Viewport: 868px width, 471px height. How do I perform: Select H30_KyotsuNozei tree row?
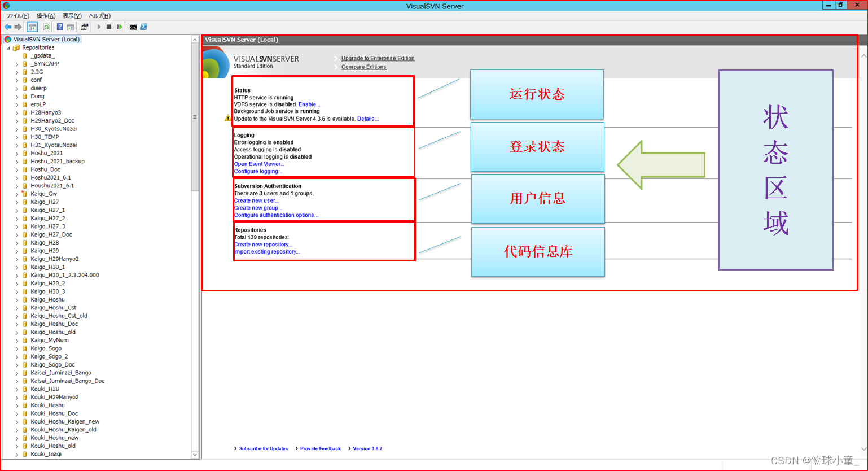[x=54, y=129]
